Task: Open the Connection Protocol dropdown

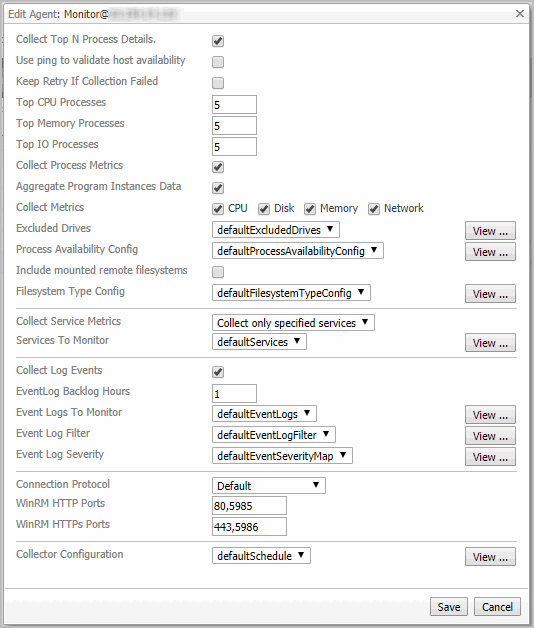Action: tap(269, 486)
